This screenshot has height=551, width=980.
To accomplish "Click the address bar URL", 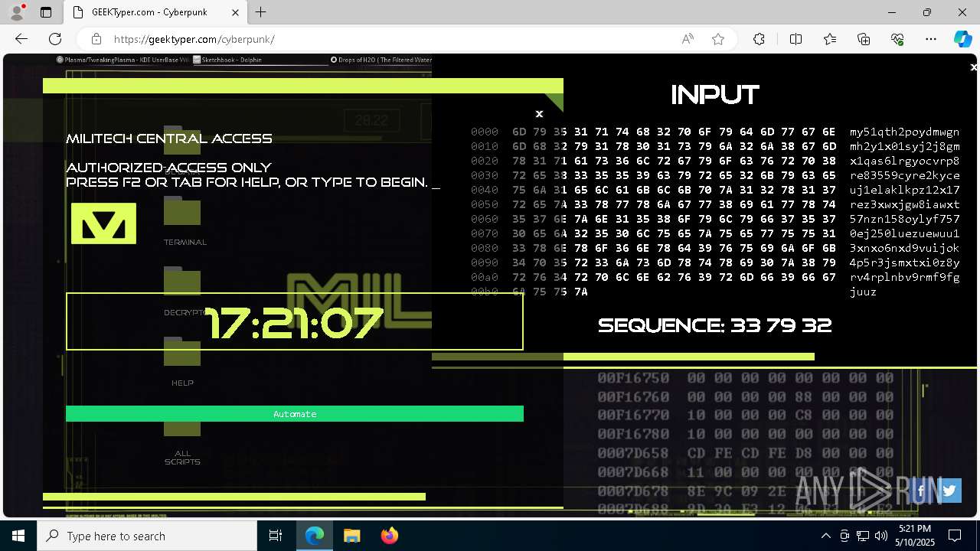I will point(194,39).
